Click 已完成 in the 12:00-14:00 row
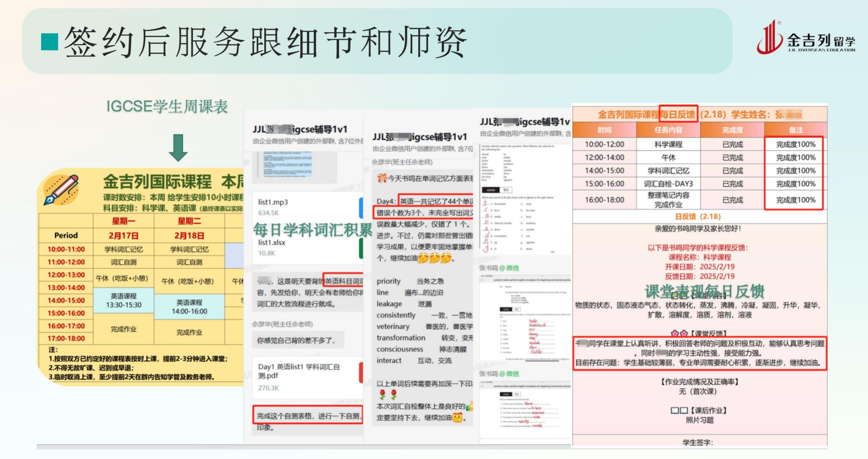 tap(732, 157)
